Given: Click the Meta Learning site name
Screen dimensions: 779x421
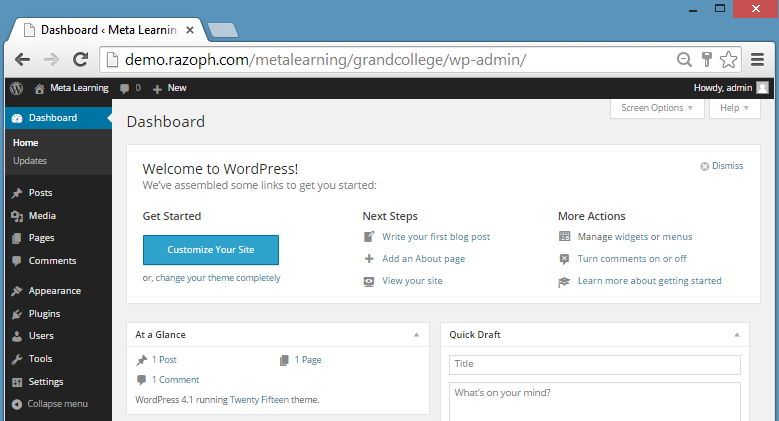Looking at the screenshot, I should [79, 88].
